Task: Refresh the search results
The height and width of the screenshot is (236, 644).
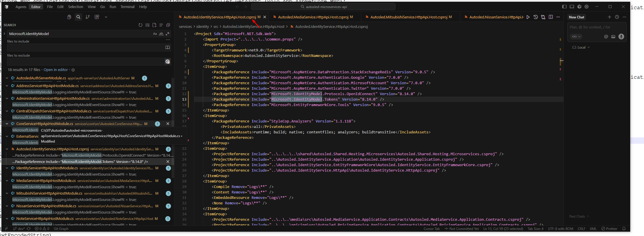Action: tap(140, 25)
